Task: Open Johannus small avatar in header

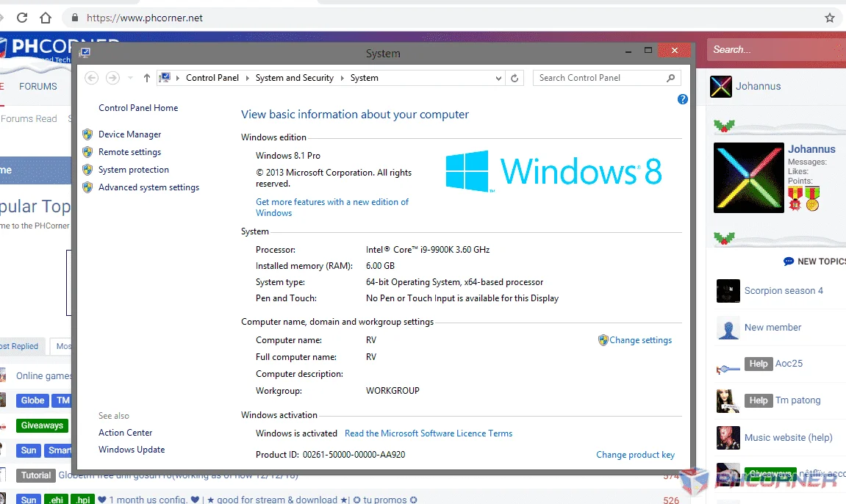Action: click(x=721, y=86)
